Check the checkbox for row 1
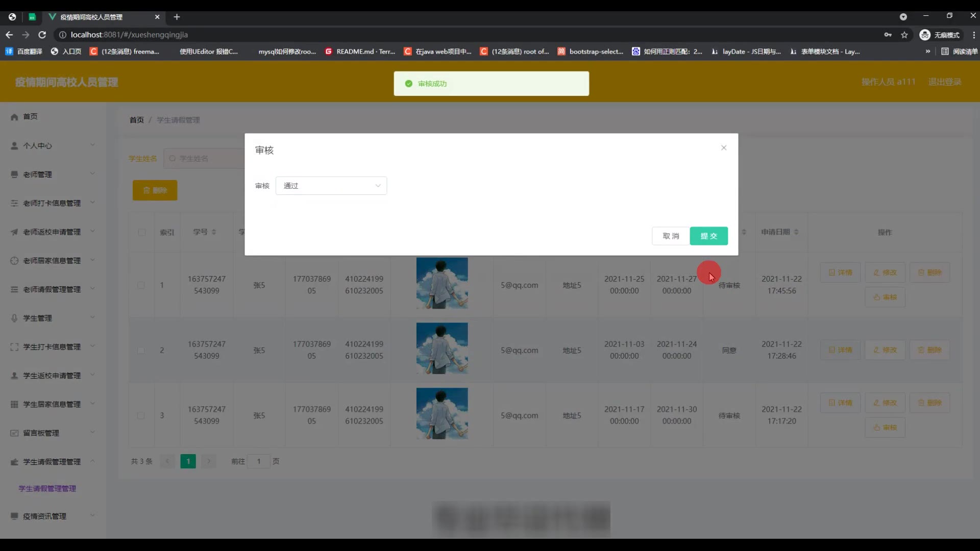Screen dimensions: 980x551 pos(141,285)
